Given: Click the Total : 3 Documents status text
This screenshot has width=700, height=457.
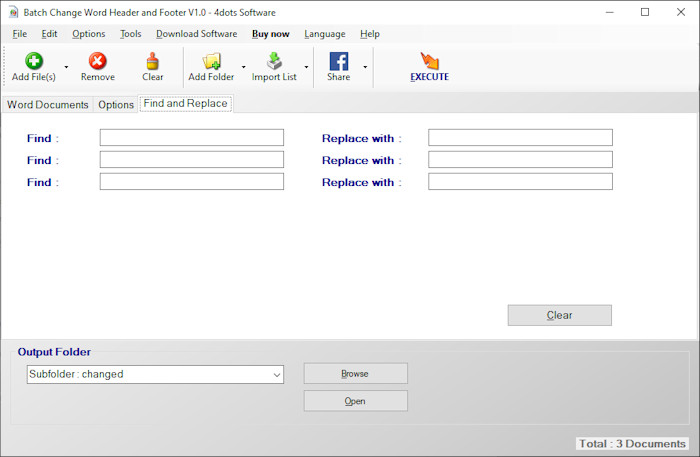Looking at the screenshot, I should 632,444.
